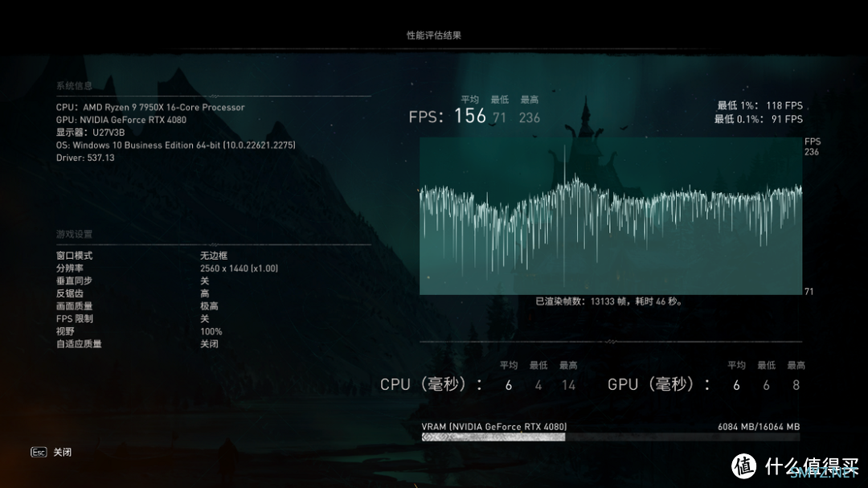
Task: Click the CPU（毫秒）label
Action: click(431, 384)
